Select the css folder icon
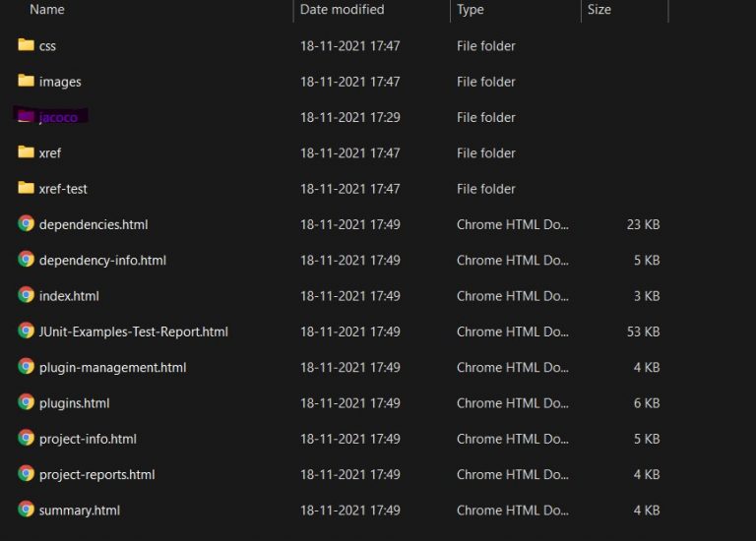Viewport: 756px width, 541px height. click(x=26, y=45)
